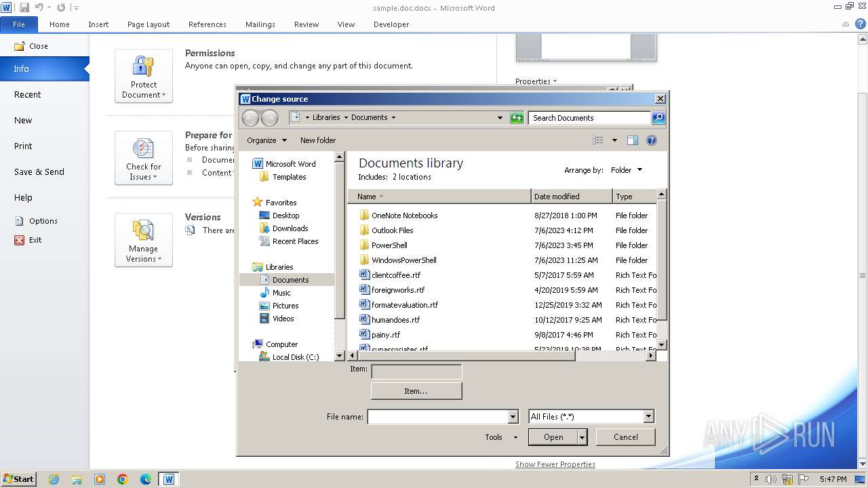Click the Search Documents field
868x488 pixels.
point(589,118)
